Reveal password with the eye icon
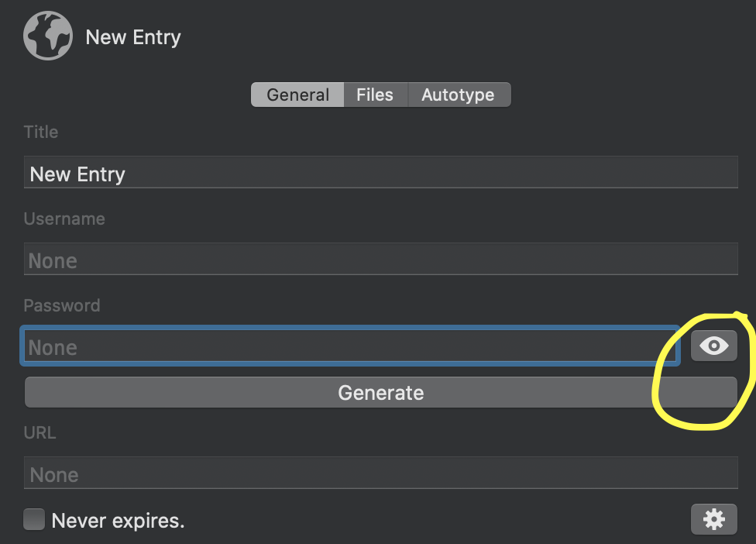Image resolution: width=756 pixels, height=544 pixels. click(x=713, y=346)
